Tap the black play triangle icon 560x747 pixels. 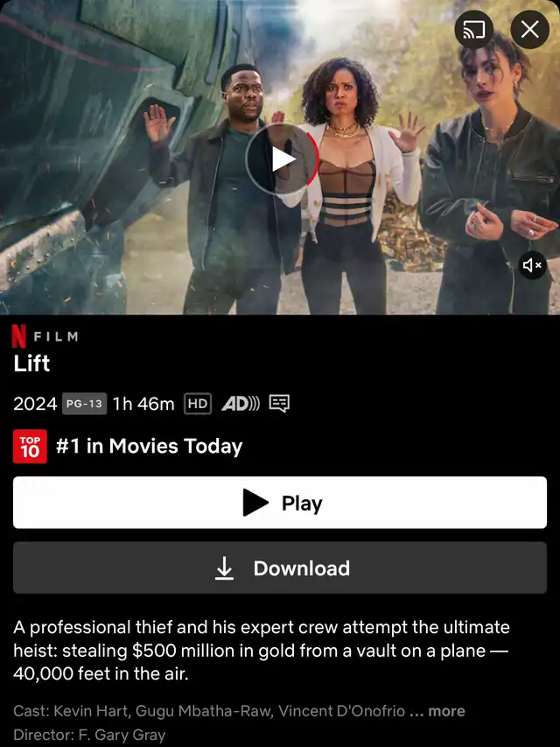[255, 503]
